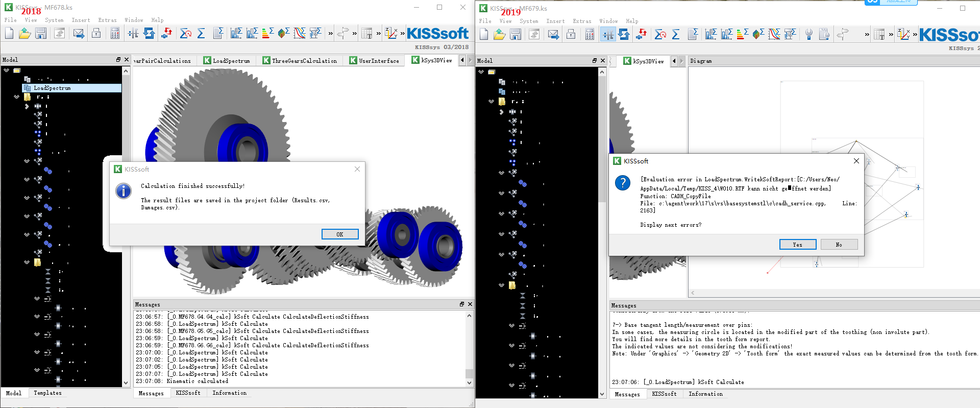Click New file icon in MF678 window
980x408 pixels.
[9, 34]
